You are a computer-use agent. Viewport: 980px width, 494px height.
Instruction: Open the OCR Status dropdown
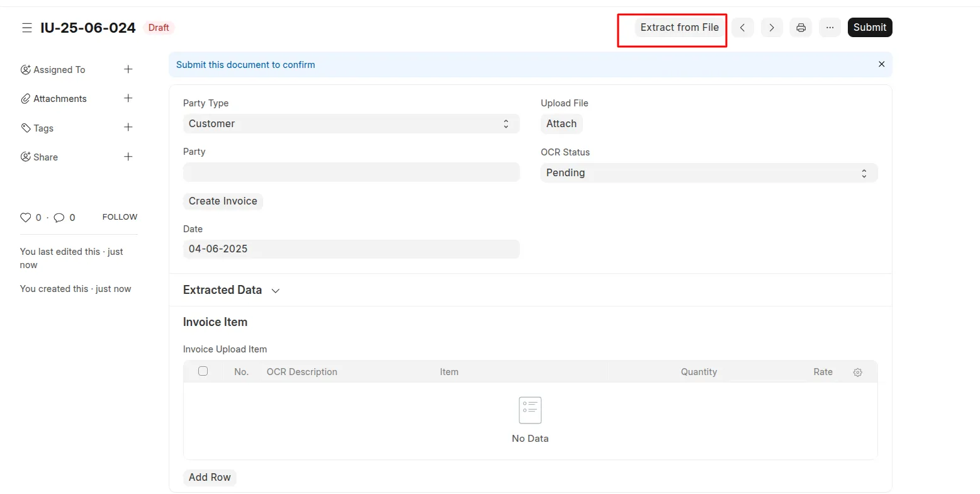pyautogui.click(x=708, y=173)
